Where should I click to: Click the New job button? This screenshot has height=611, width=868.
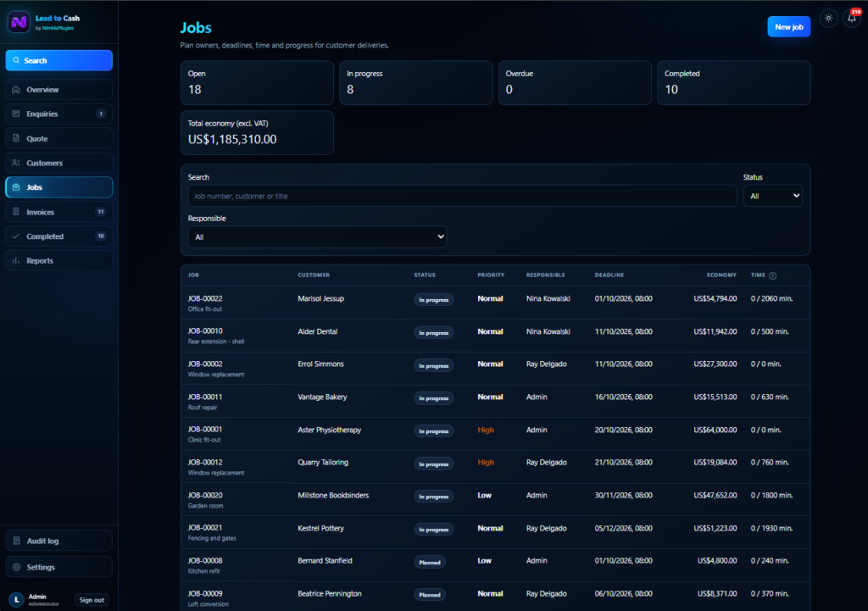(789, 26)
